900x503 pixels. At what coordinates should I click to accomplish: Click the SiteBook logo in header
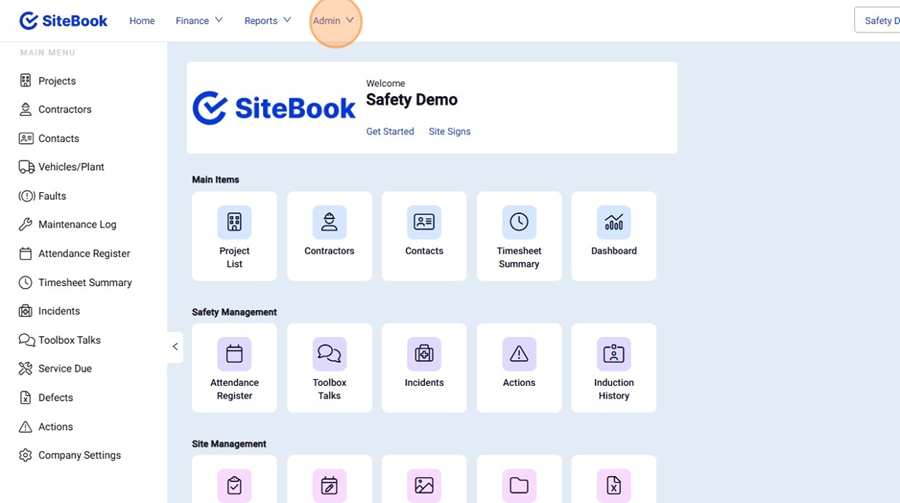[x=64, y=21]
